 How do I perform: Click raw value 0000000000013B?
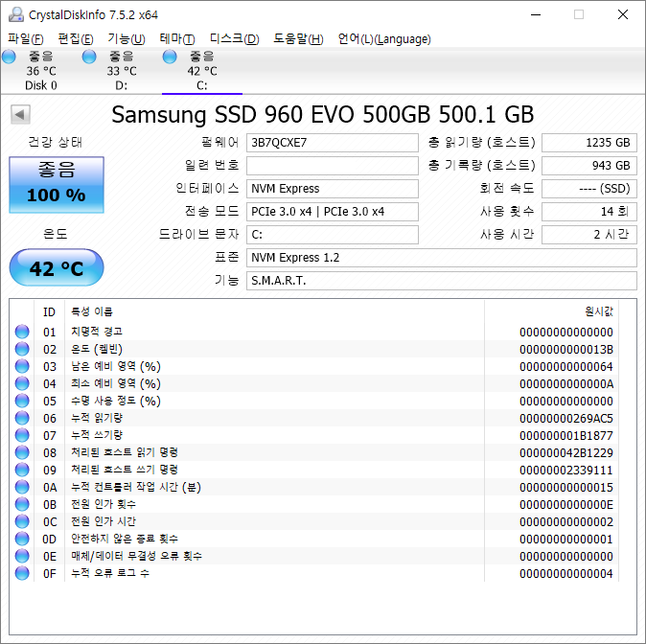click(x=566, y=350)
